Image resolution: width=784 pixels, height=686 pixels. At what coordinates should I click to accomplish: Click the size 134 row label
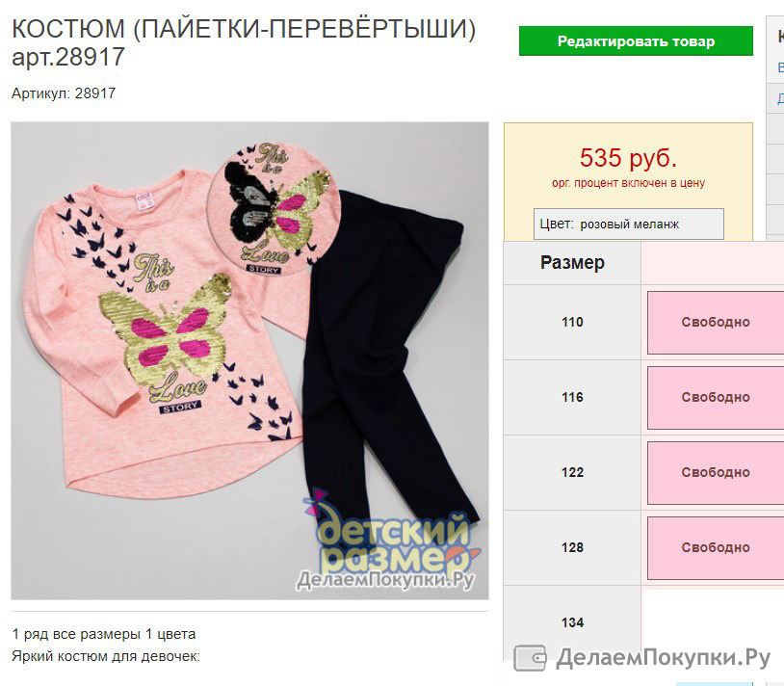pyautogui.click(x=572, y=623)
